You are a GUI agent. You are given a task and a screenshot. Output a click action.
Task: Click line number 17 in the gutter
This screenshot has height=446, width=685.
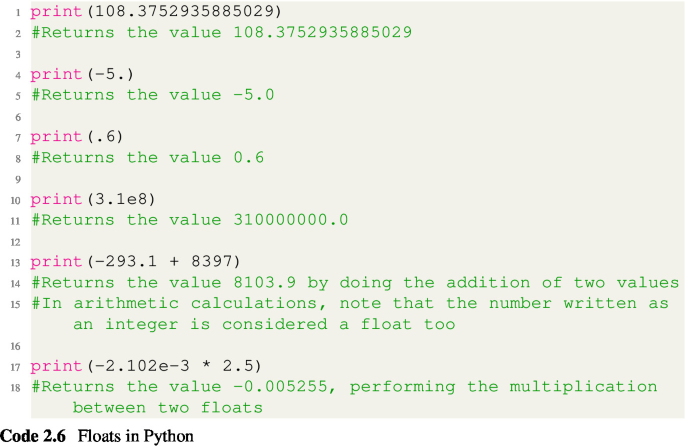[x=18, y=367]
